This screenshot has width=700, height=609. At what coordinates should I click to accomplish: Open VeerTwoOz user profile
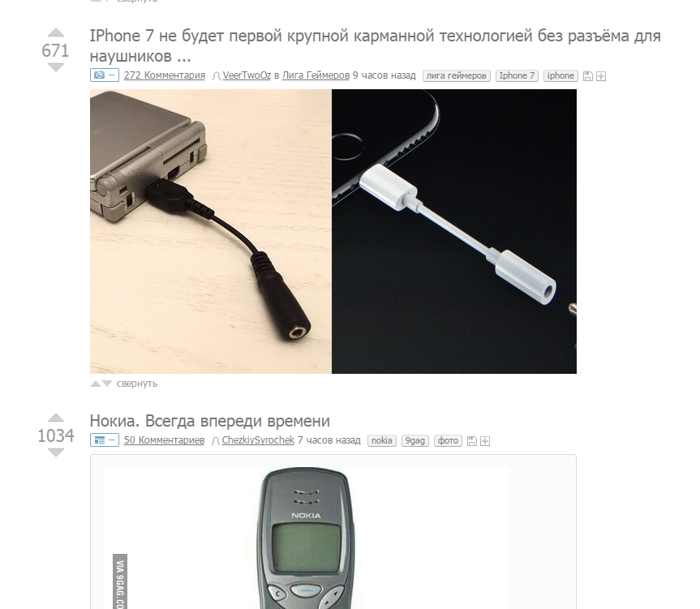247,75
